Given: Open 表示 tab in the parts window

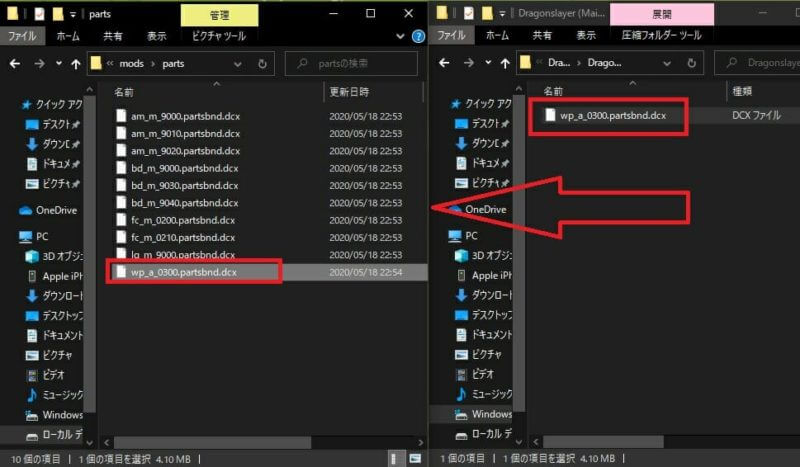Looking at the screenshot, I should pos(157,36).
